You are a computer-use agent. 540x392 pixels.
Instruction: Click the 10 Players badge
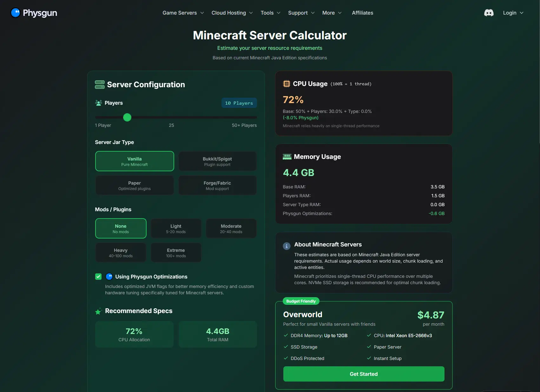pos(239,103)
